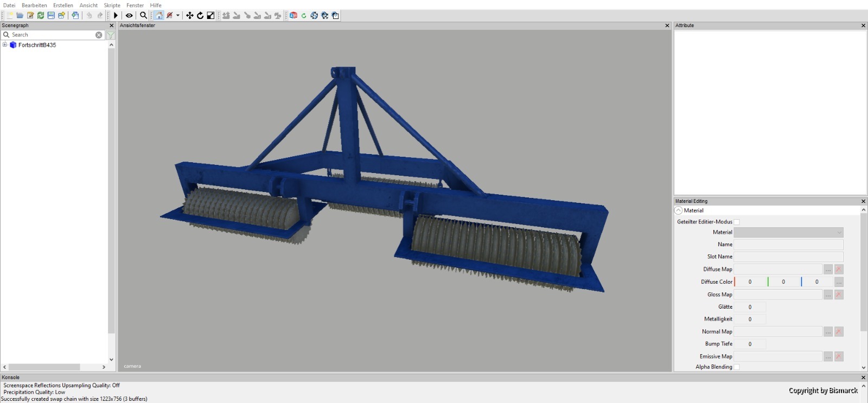Select FortschrittB435 in the Scenegraph
Image resolution: width=868 pixels, height=403 pixels.
tap(37, 45)
